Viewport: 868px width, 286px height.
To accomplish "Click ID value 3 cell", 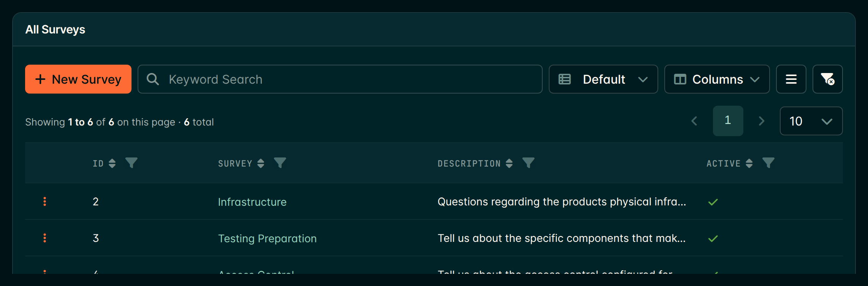I will click(x=96, y=238).
